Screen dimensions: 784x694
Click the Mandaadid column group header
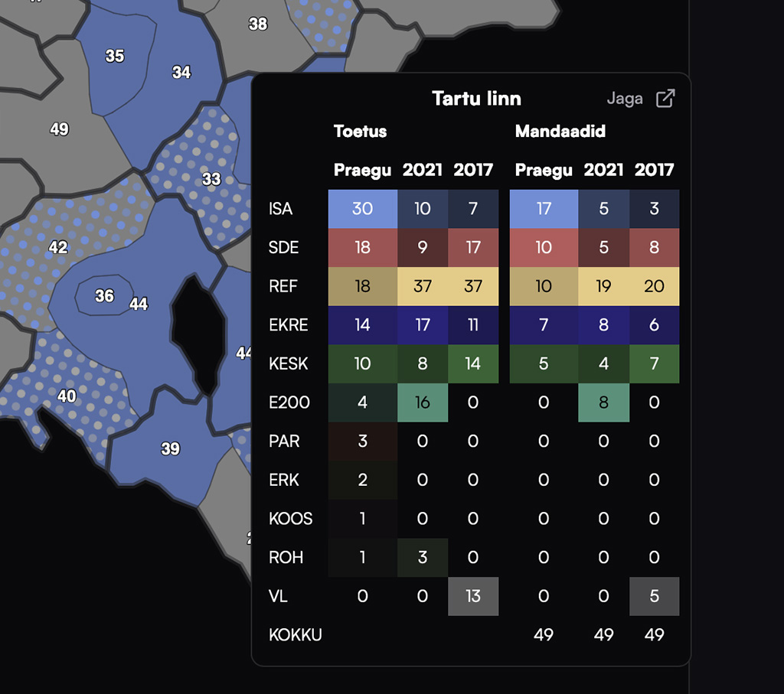(x=560, y=131)
